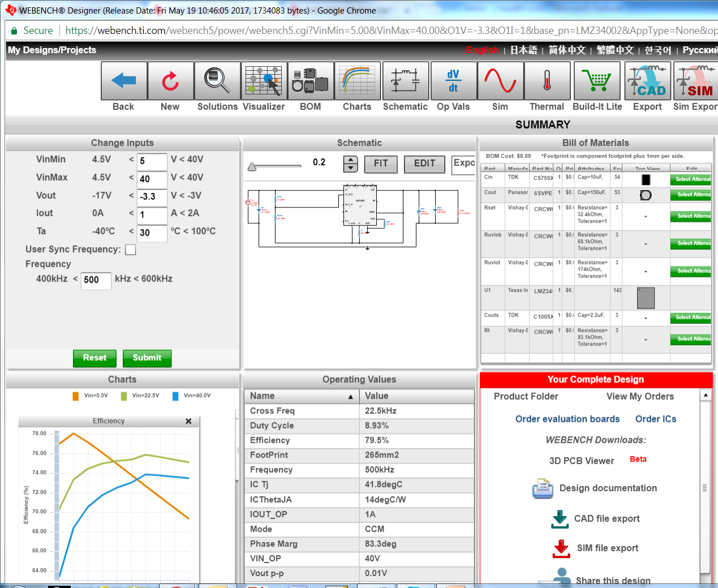The width and height of the screenshot is (718, 588).
Task: Click the VinMin input field
Action: coord(152,162)
